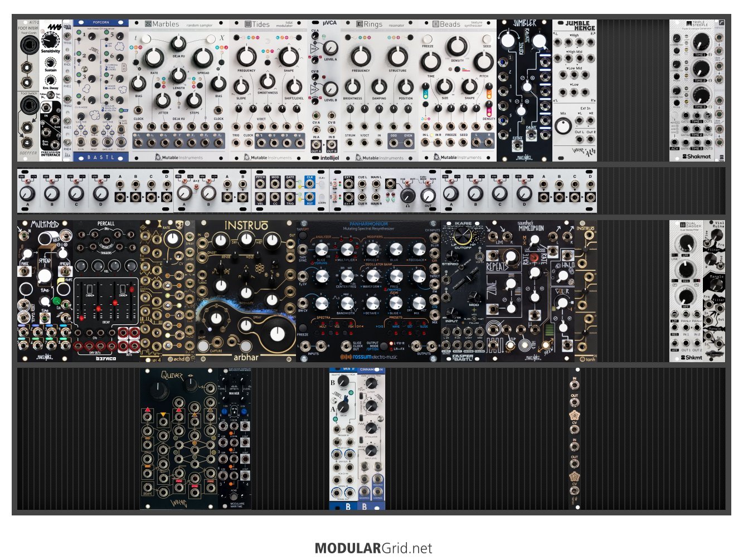This screenshot has width=748, height=560.
Task: Click the µVCA OUT A jack
Action: coord(316,145)
